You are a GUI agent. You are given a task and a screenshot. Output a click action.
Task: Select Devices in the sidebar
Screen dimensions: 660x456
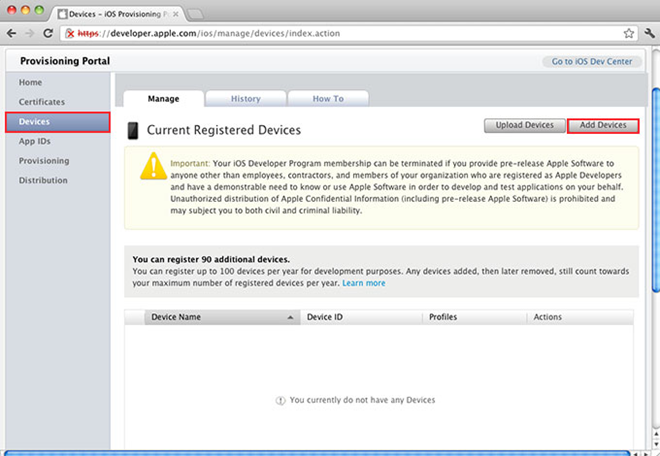click(58, 122)
